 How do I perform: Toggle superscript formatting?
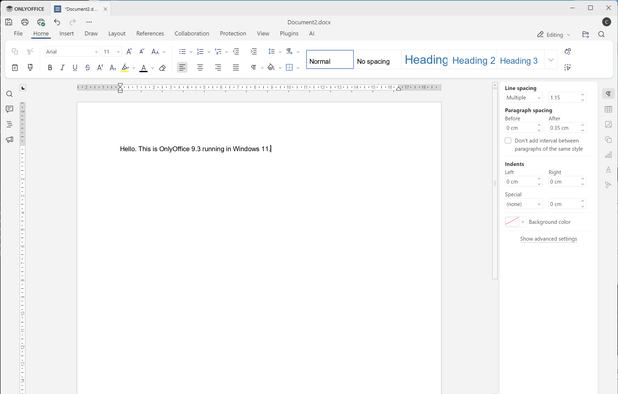tap(100, 68)
